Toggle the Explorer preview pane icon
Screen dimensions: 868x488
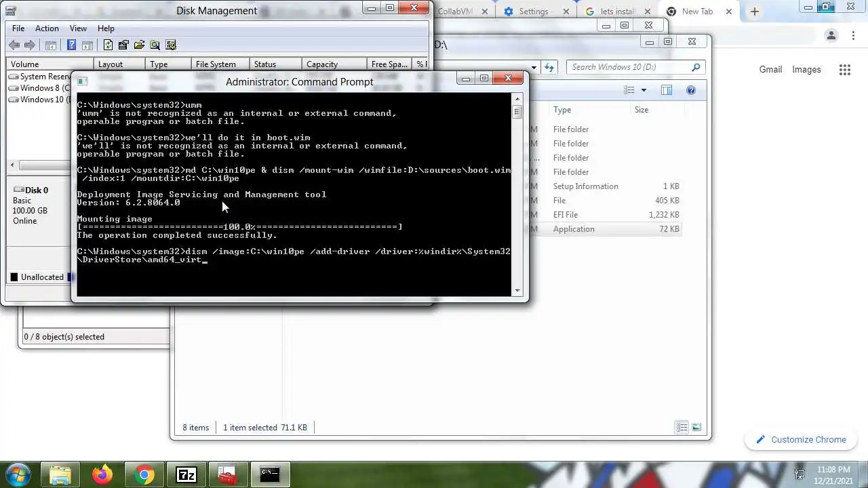(x=667, y=90)
